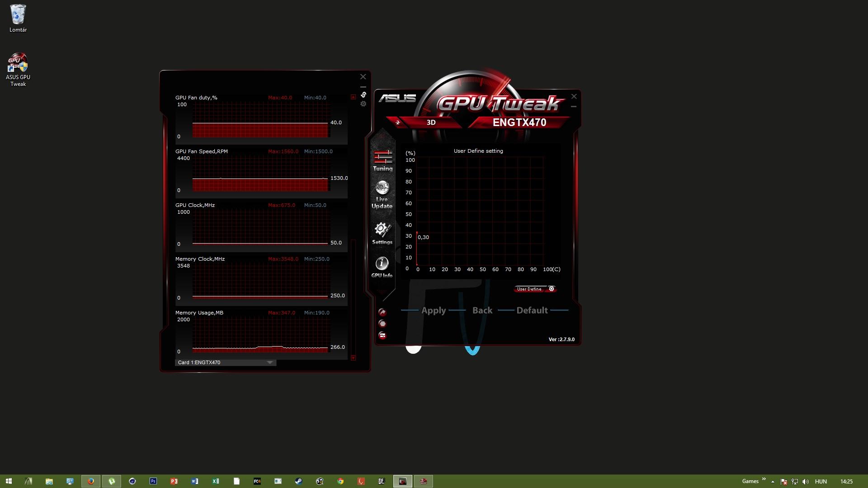
Task: Click the HUN language indicator
Action: [821, 482]
